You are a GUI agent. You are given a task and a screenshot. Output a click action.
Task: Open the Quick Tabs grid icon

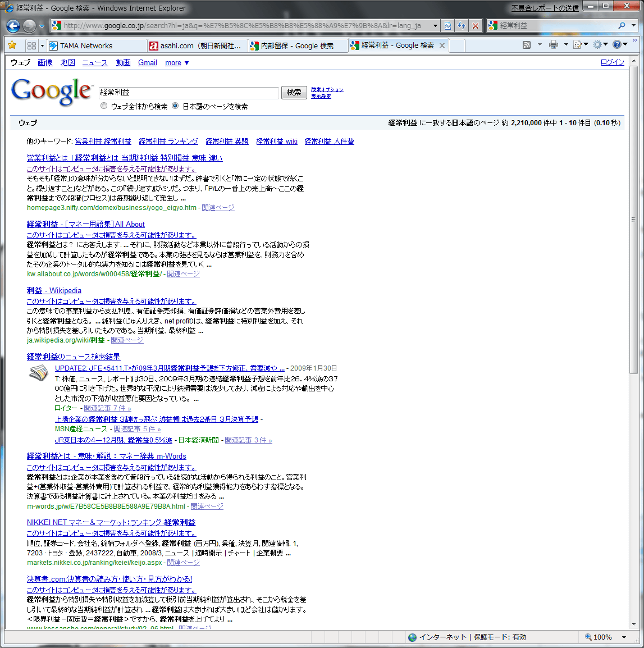31,45
